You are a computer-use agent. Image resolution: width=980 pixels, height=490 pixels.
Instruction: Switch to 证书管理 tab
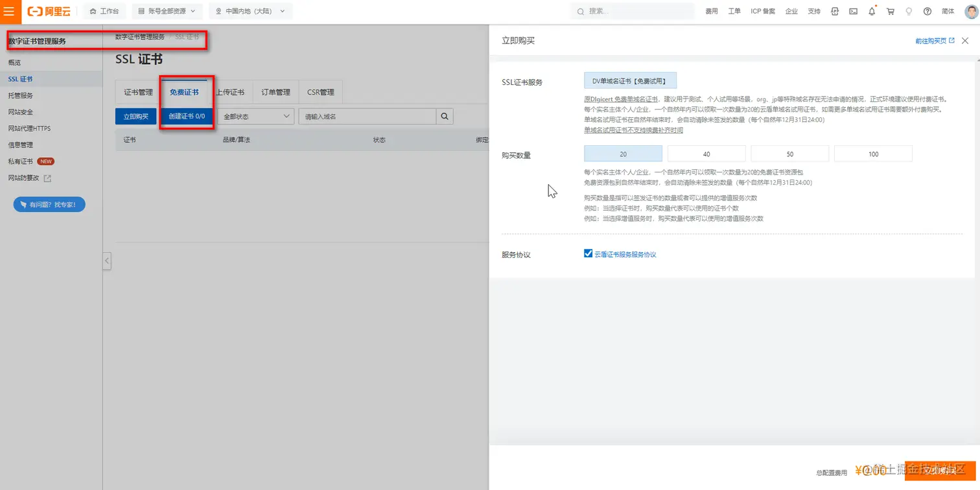[x=138, y=92]
